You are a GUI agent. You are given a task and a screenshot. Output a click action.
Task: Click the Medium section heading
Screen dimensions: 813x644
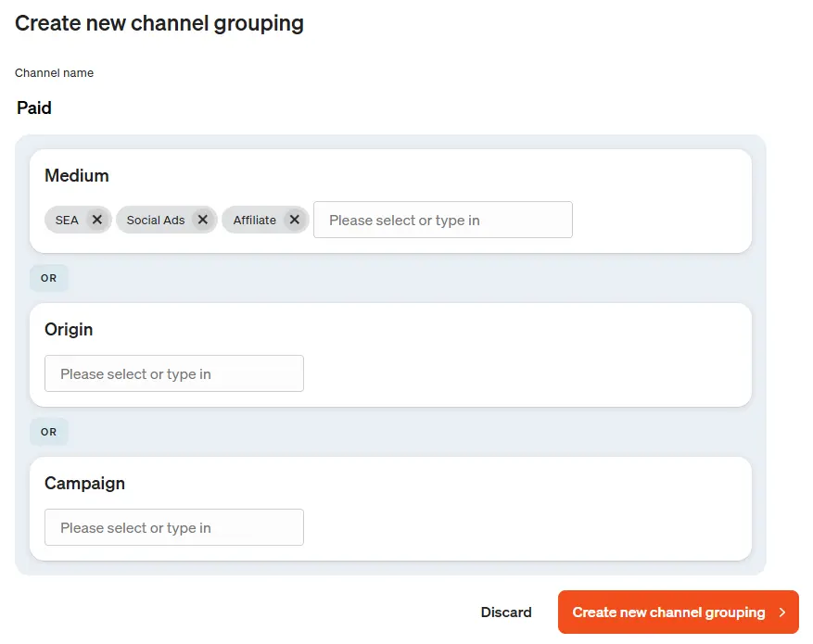point(77,176)
